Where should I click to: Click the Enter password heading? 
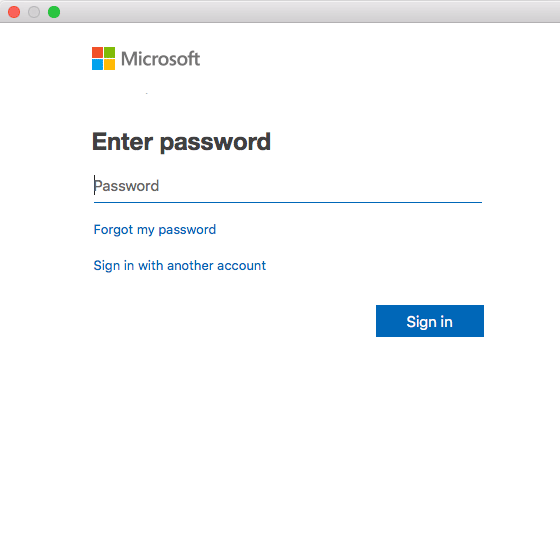click(x=181, y=142)
